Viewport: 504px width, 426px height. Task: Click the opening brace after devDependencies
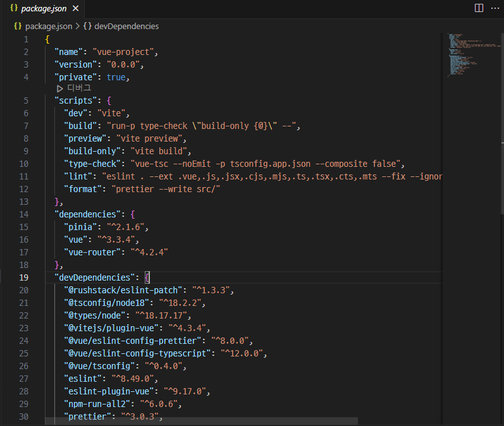[x=147, y=277]
